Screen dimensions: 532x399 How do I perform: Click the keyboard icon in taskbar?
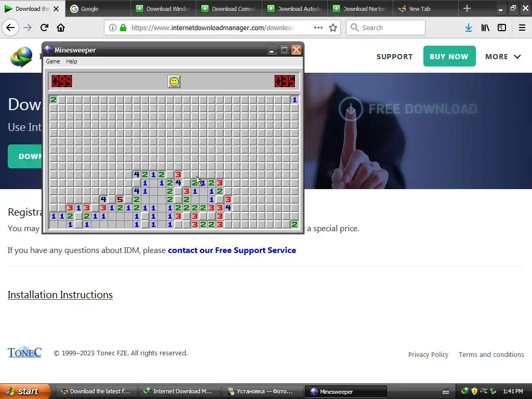pos(446,392)
